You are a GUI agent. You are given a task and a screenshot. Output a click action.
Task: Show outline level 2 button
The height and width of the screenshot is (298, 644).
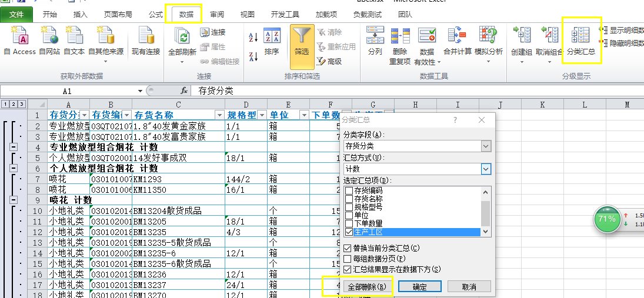click(x=13, y=104)
